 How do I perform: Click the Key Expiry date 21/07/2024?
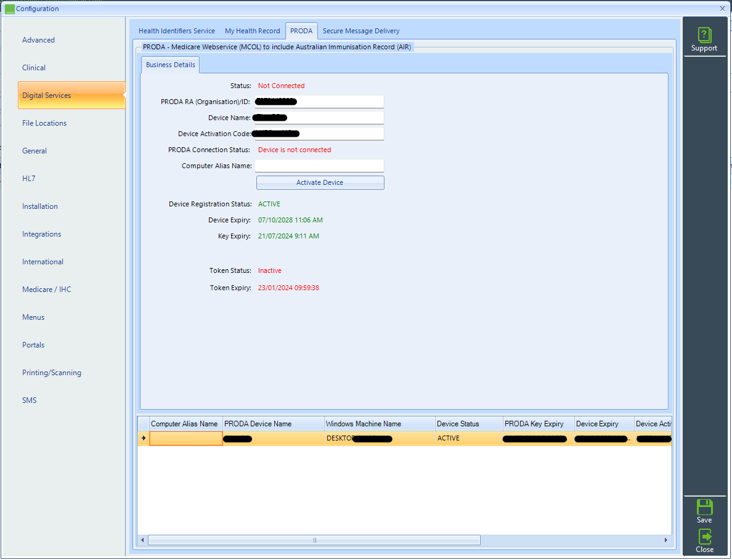(x=288, y=236)
